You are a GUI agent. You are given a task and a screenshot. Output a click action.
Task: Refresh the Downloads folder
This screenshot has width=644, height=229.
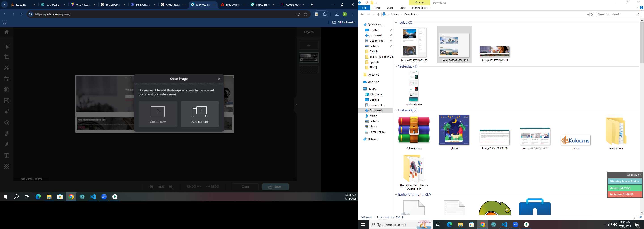tap(592, 15)
